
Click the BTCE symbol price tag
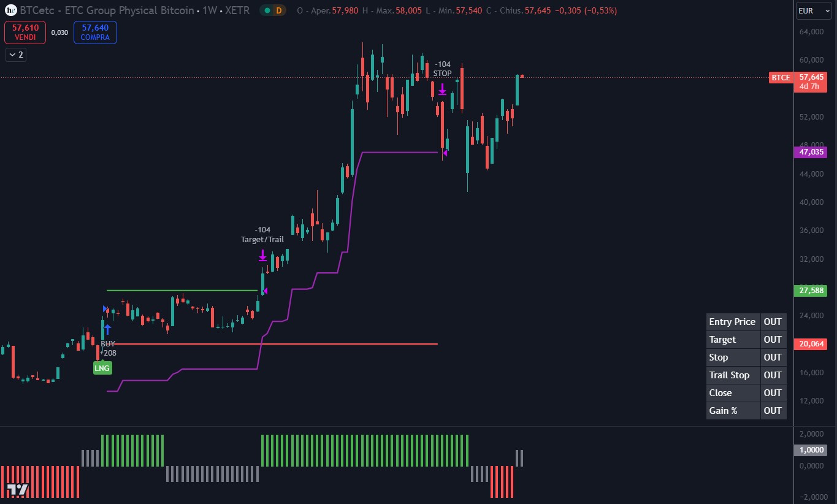(x=781, y=78)
